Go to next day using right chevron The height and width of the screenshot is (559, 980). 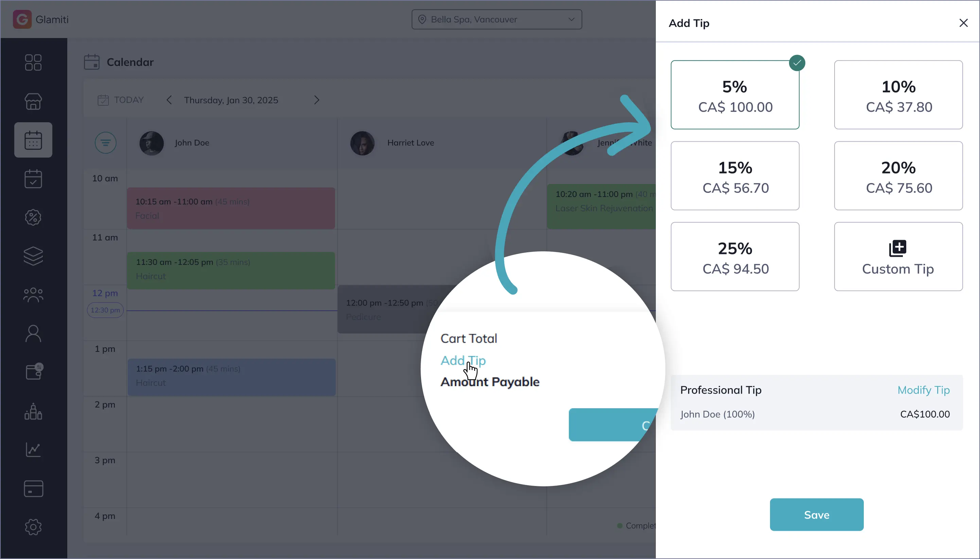tap(317, 100)
